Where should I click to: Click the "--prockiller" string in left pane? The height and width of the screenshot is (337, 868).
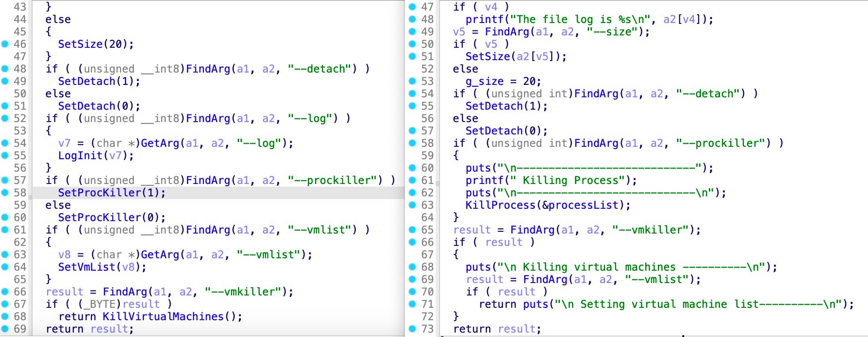pos(335,180)
